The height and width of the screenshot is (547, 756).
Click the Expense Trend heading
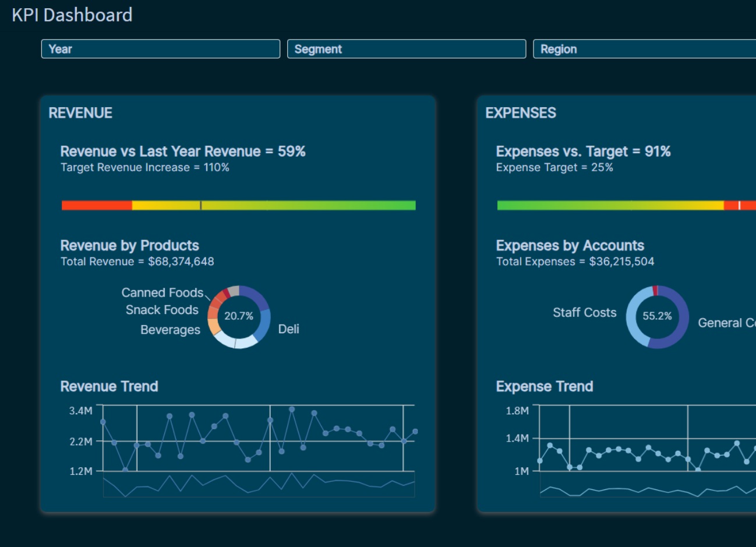pyautogui.click(x=545, y=386)
